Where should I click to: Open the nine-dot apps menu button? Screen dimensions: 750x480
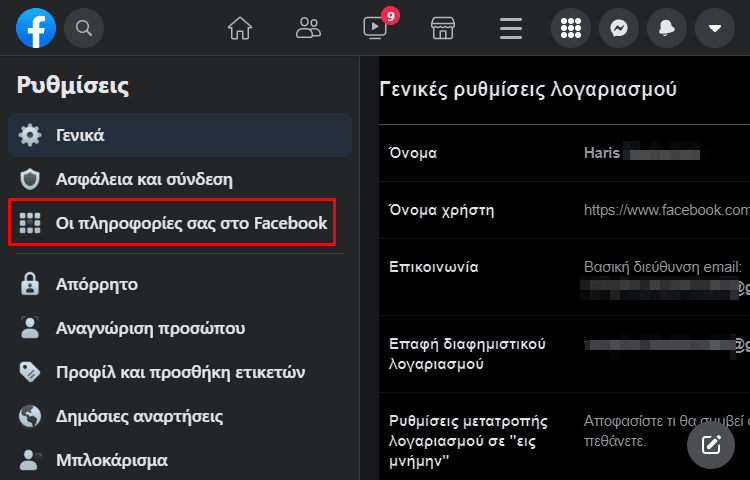pyautogui.click(x=571, y=28)
